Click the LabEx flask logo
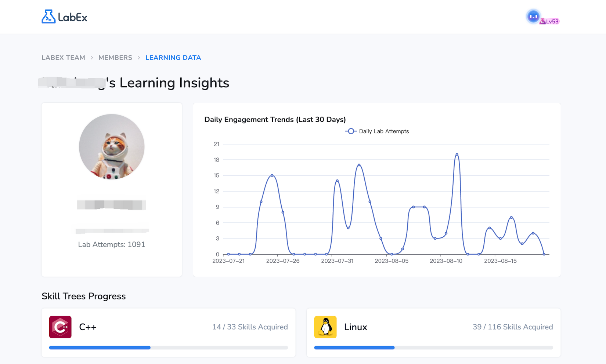 coord(48,16)
